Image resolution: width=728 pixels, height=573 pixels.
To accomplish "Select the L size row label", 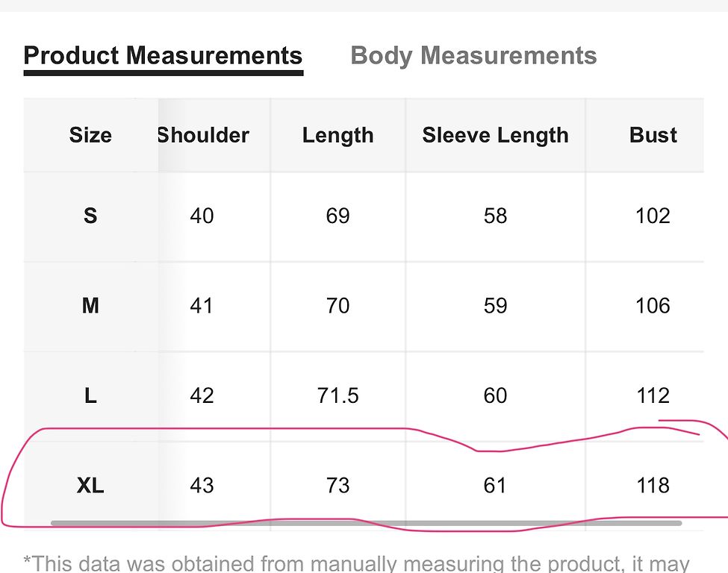I will tap(90, 395).
